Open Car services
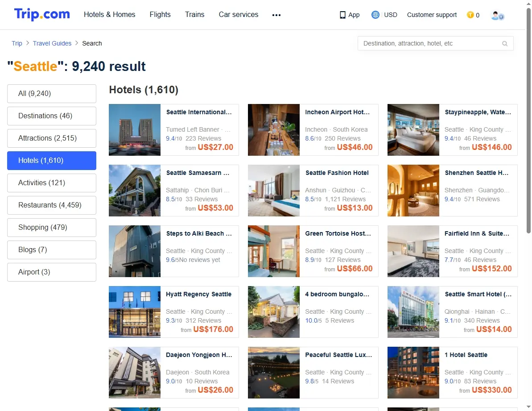 (239, 15)
